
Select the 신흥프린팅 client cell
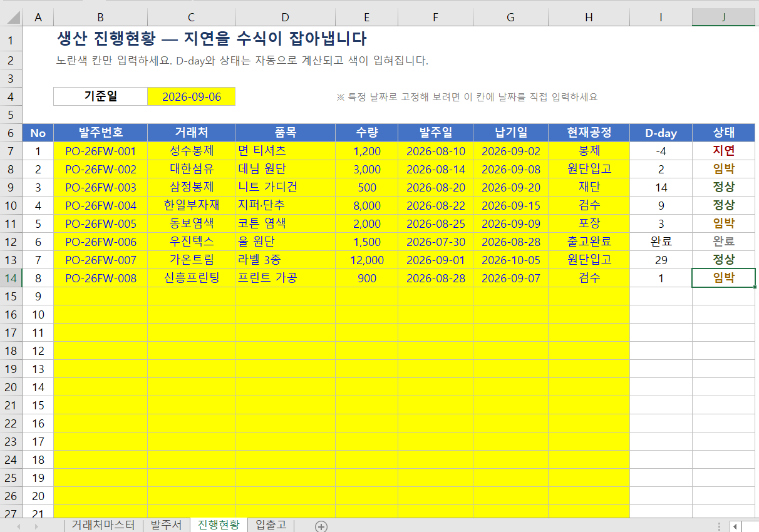(x=192, y=278)
